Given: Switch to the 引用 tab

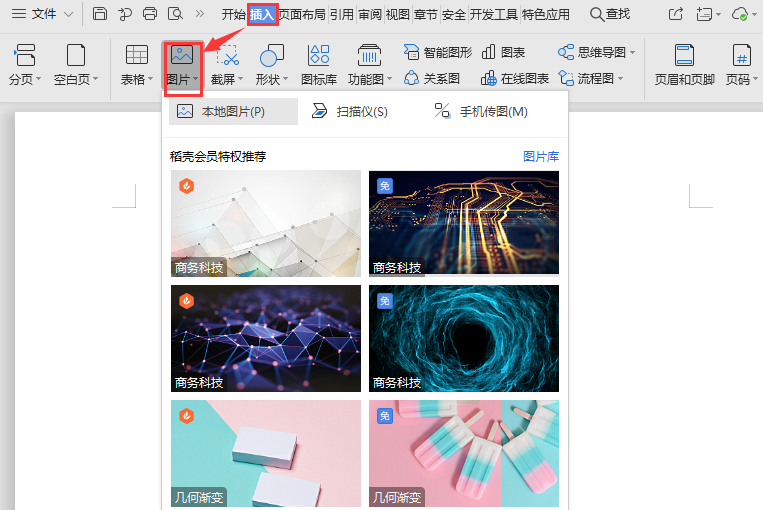Looking at the screenshot, I should [x=342, y=15].
